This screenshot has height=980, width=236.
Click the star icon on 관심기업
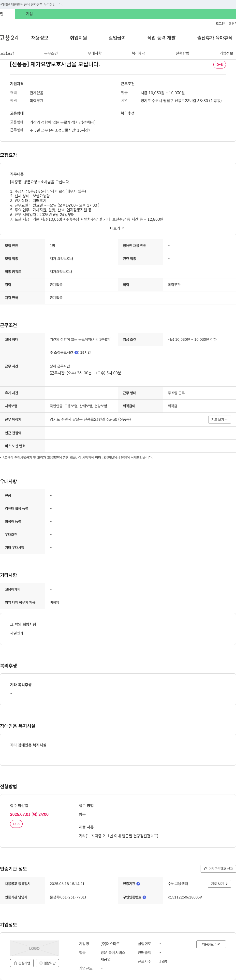[15, 963]
